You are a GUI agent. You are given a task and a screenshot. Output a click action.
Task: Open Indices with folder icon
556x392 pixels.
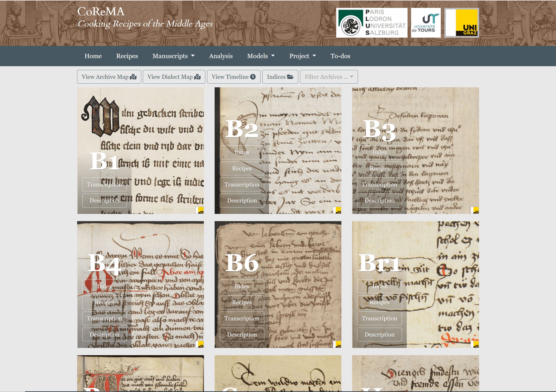280,77
